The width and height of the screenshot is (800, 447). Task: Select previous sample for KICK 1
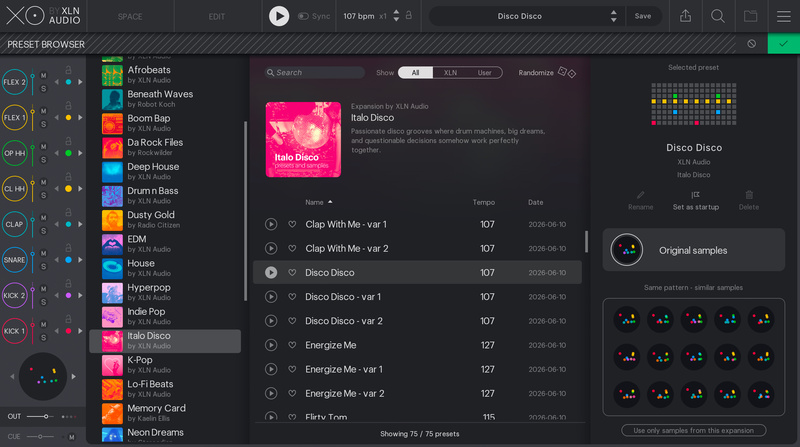(57, 331)
